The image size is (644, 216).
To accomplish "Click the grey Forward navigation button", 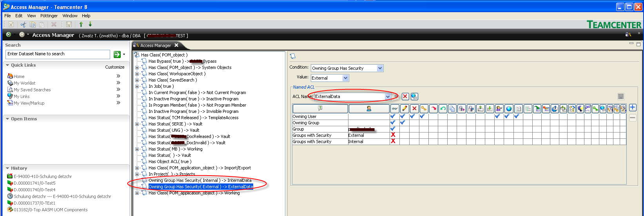I will [22, 34].
